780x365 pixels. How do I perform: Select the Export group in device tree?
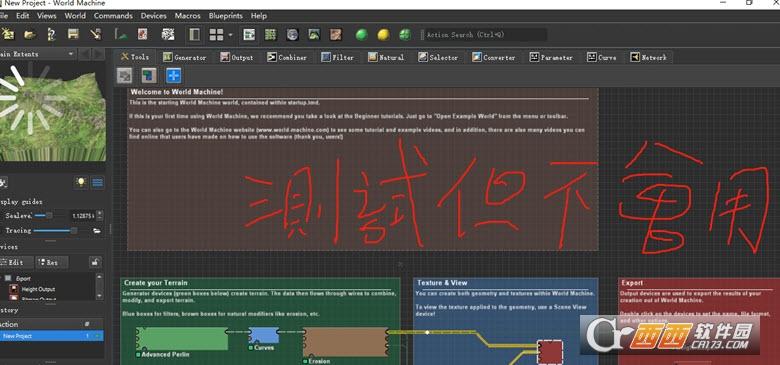pos(23,279)
